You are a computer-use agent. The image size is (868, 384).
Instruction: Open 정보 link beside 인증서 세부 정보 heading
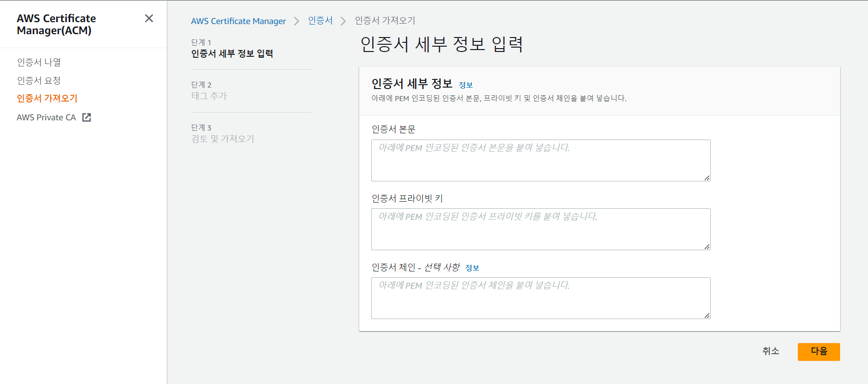click(x=465, y=85)
